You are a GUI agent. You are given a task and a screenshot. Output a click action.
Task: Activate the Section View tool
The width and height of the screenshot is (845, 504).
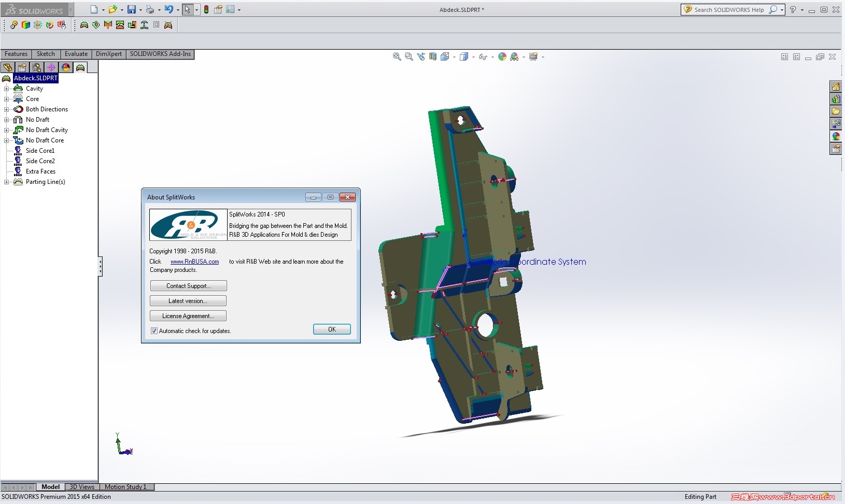[x=433, y=56]
